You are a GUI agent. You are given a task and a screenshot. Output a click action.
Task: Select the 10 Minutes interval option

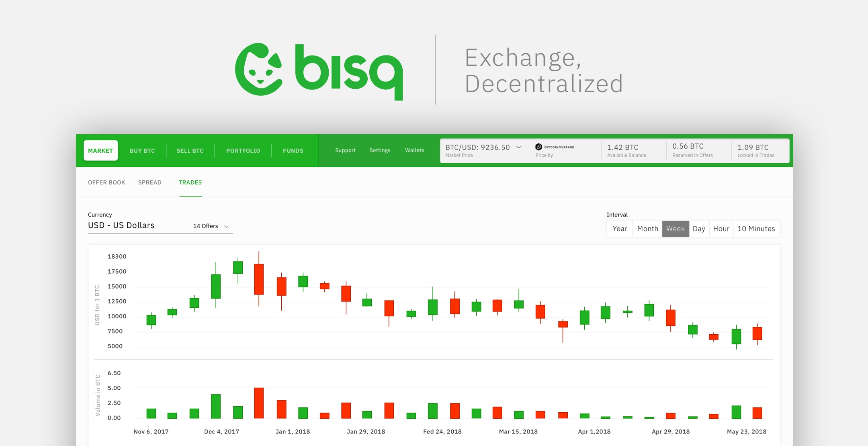point(756,227)
